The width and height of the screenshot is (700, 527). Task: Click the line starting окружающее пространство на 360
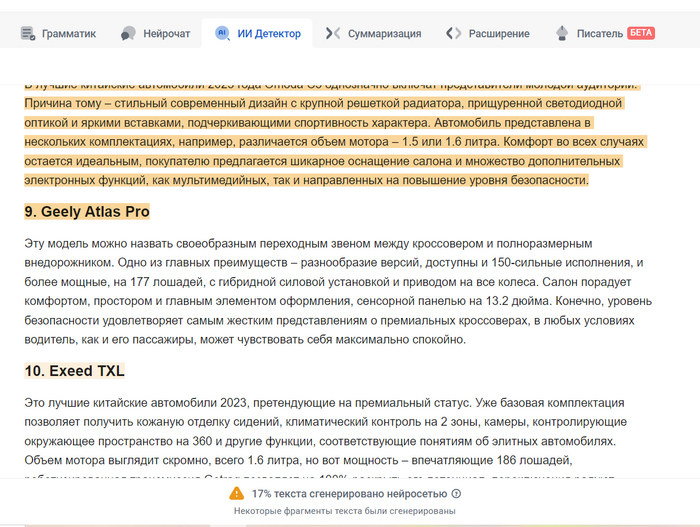point(320,441)
